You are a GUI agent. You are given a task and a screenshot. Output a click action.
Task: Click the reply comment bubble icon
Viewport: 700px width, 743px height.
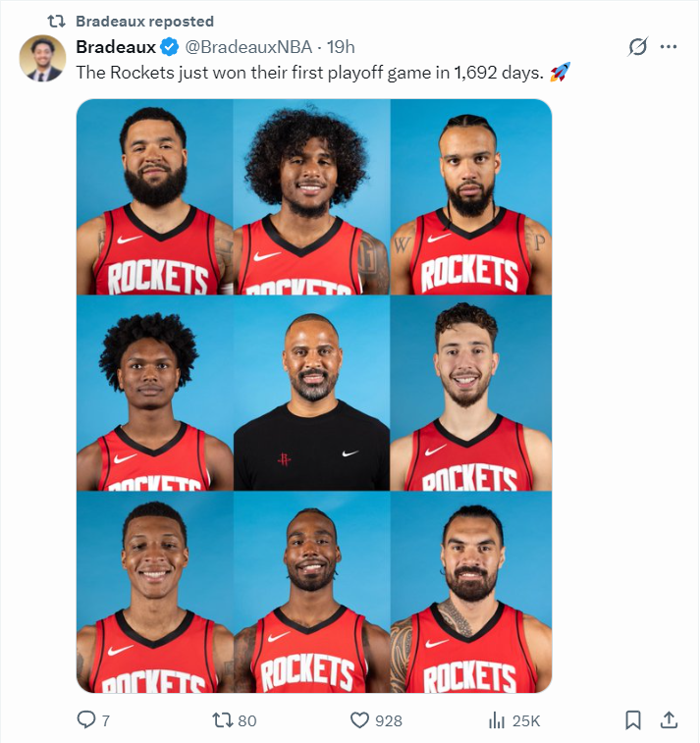tap(86, 719)
